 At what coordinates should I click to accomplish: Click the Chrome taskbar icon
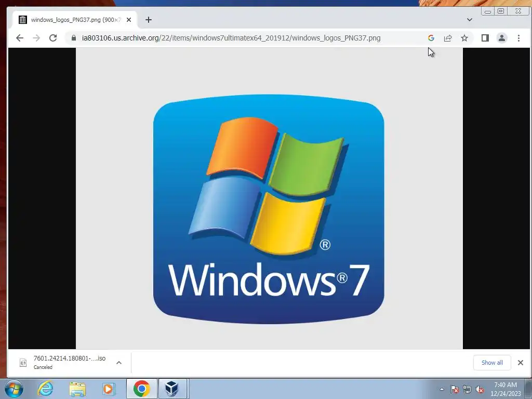(141, 389)
